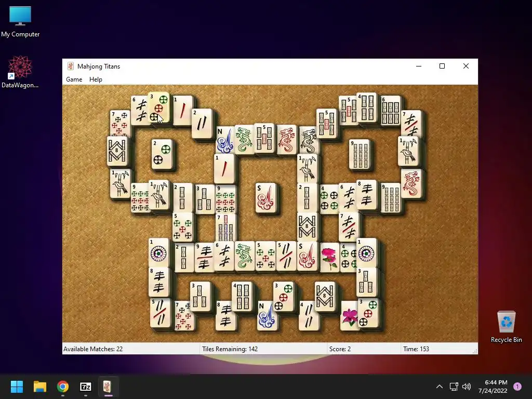Select the 5 character tile beside the S wind
Screen dimensions: 532x399
point(286,256)
